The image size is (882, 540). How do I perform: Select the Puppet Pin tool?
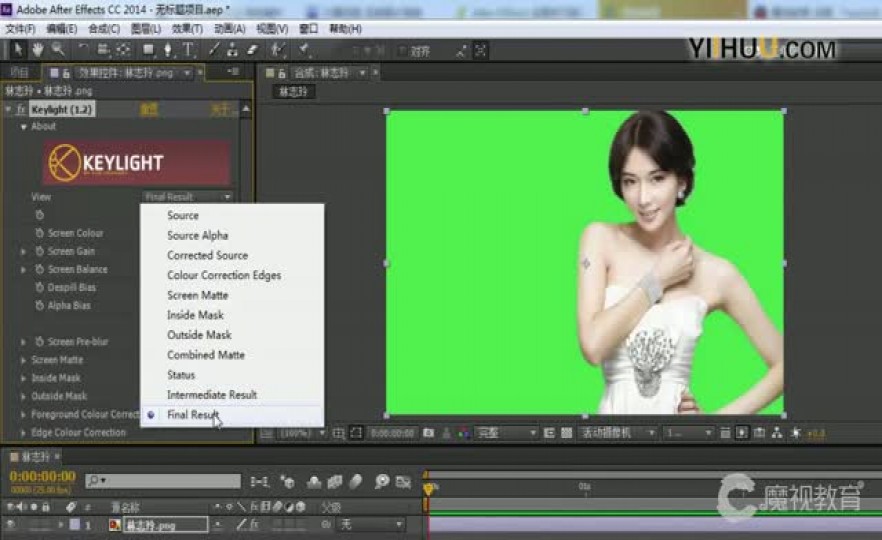(x=303, y=50)
